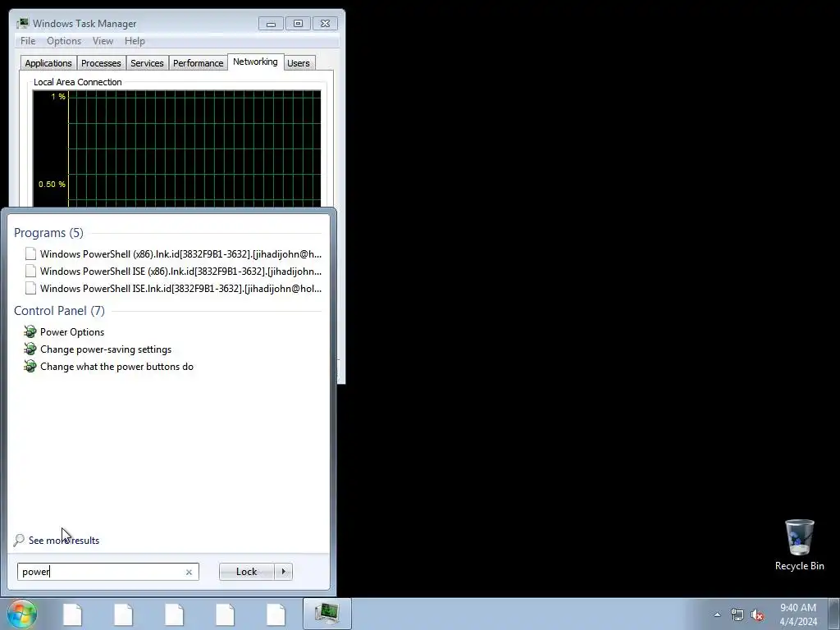840x630 pixels.
Task: Open the Windows Start orb
Action: (22, 614)
